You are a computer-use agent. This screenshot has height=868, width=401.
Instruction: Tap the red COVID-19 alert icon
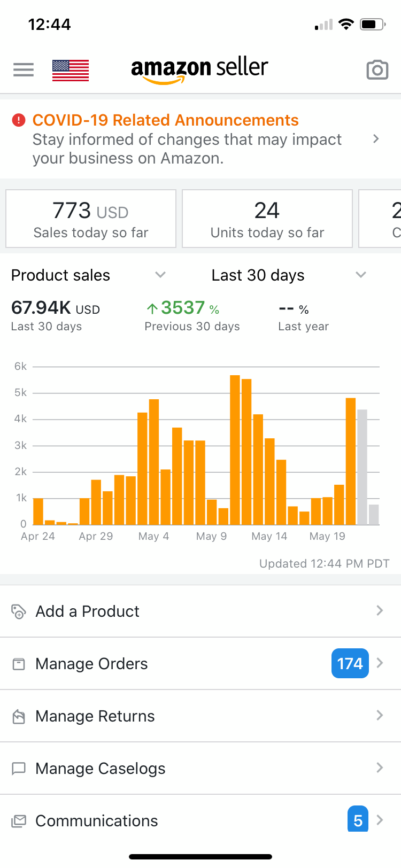(19, 120)
